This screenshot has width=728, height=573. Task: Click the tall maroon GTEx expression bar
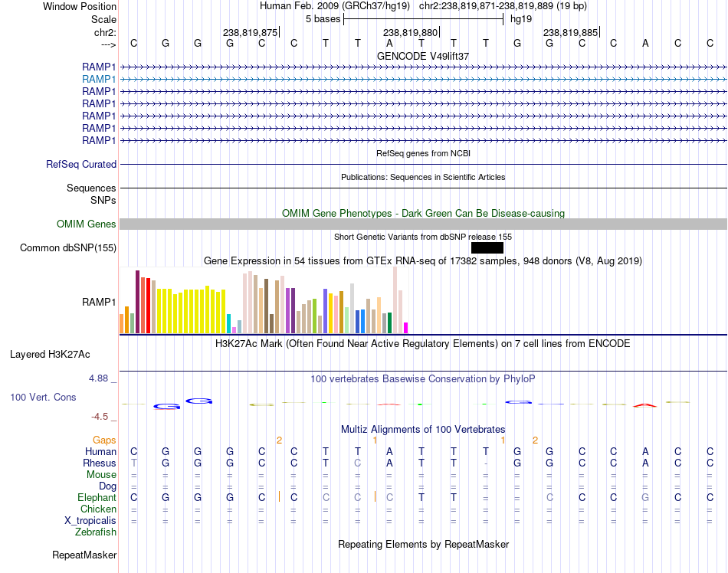click(x=137, y=302)
